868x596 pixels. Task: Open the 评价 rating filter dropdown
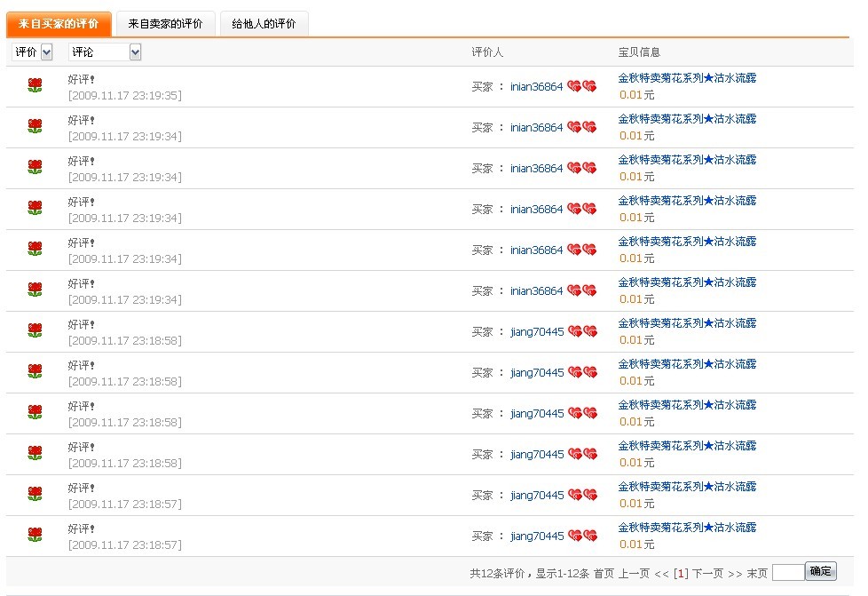[x=34, y=52]
